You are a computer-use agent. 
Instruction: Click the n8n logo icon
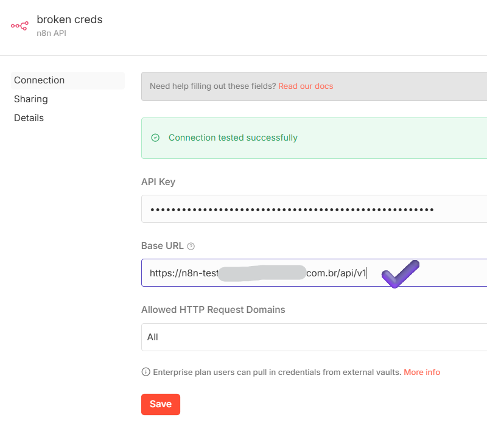(19, 26)
